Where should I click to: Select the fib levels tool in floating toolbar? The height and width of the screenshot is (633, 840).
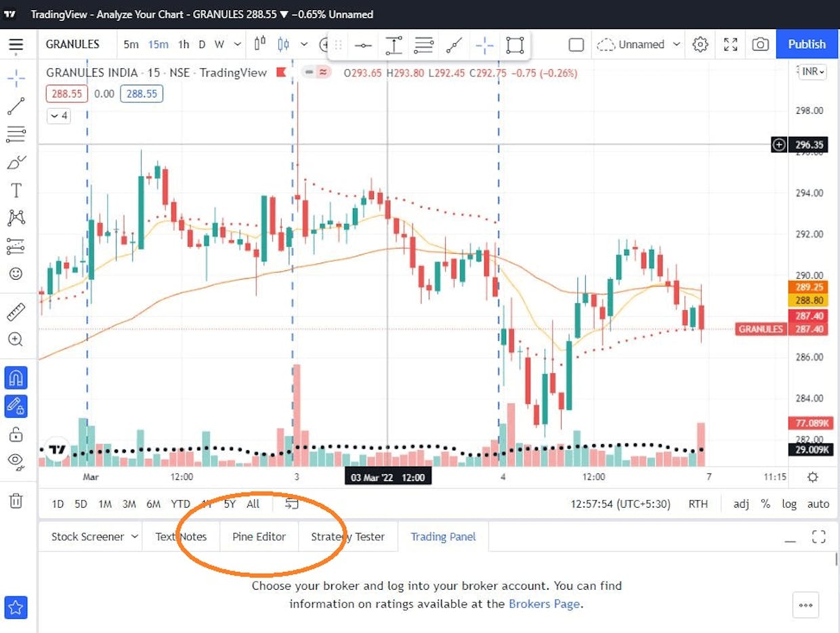(x=424, y=45)
